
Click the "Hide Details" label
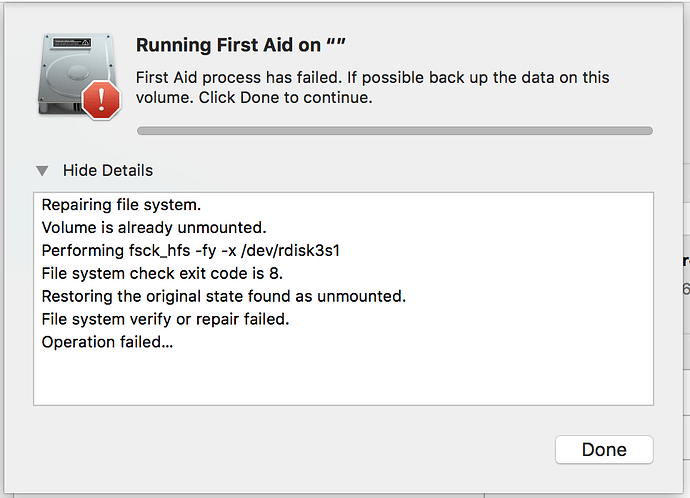[108, 171]
